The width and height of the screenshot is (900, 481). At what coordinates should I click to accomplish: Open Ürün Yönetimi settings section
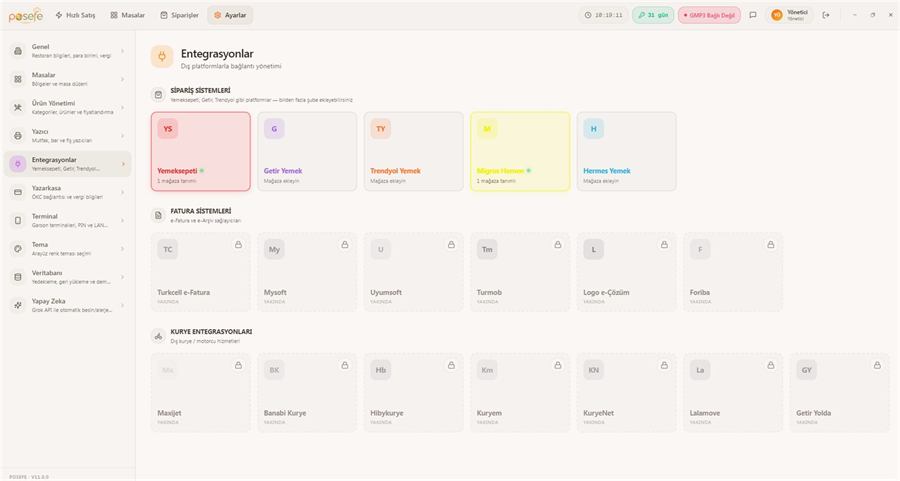pyautogui.click(x=68, y=107)
